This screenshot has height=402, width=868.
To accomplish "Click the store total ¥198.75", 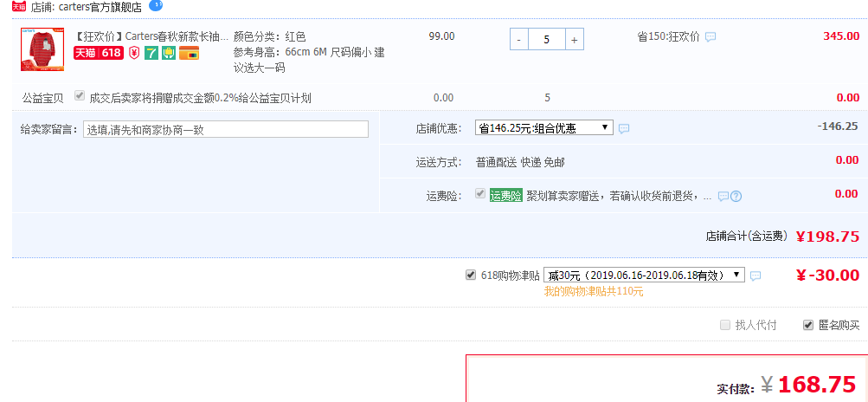I will pyautogui.click(x=827, y=237).
